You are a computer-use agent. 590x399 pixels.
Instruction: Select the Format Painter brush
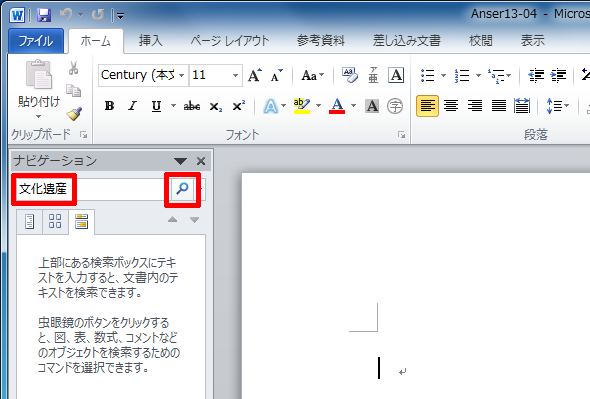point(74,114)
